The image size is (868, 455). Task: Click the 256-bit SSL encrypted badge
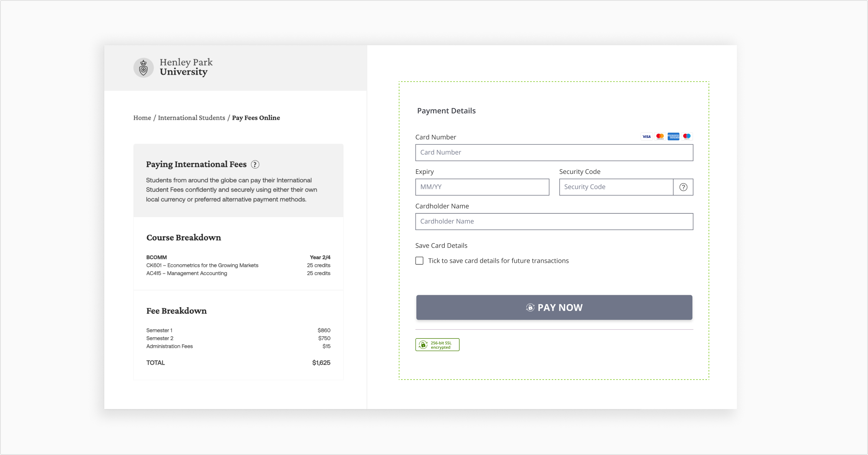(437, 345)
